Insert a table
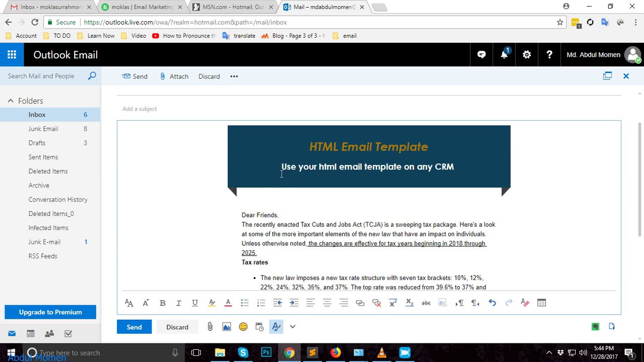 click(541, 303)
